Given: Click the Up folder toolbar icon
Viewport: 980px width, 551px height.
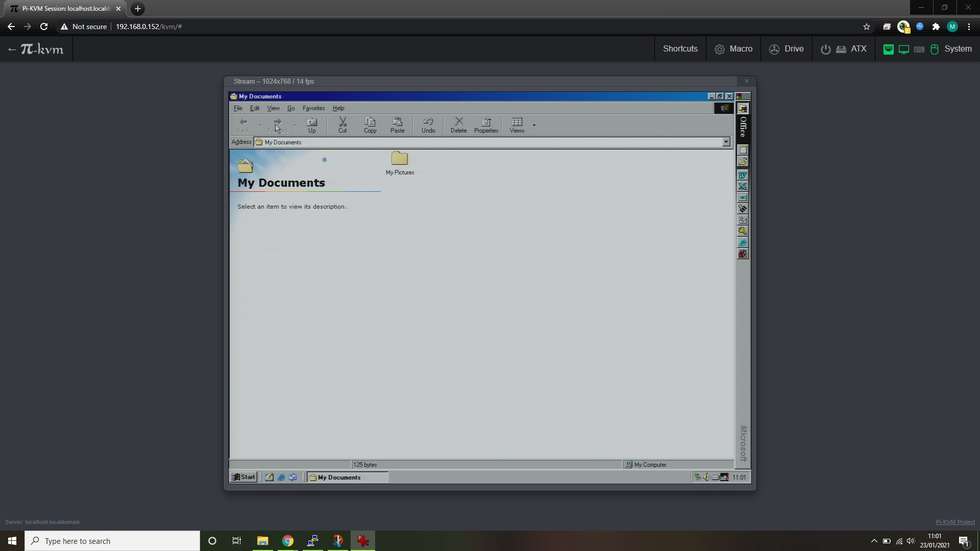Looking at the screenshot, I should point(312,124).
